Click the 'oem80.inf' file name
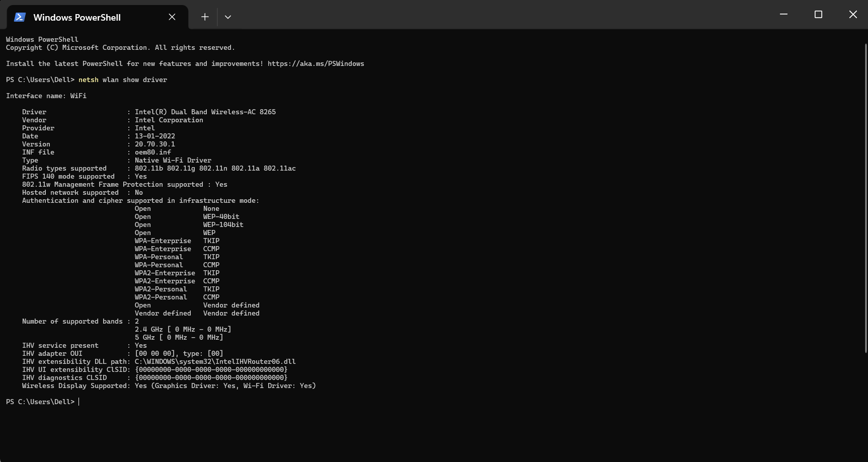The height and width of the screenshot is (462, 868). 153,152
